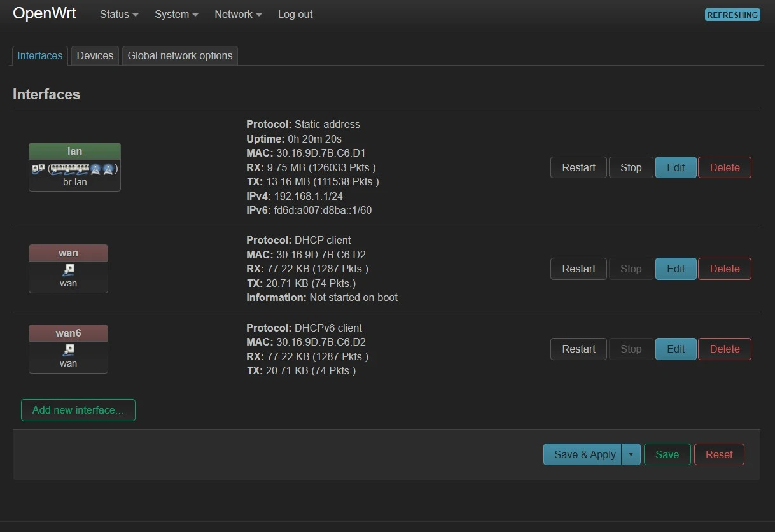The image size is (775, 532).
Task: Expand the Save & Apply arrow dropdown
Action: (631, 454)
